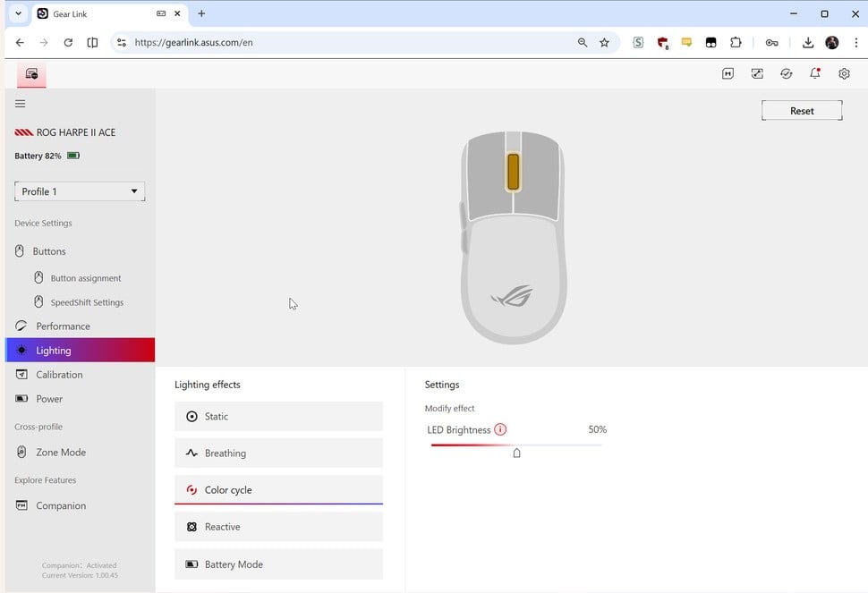
Task: Open browser extensions puzzle icon
Action: click(x=736, y=43)
